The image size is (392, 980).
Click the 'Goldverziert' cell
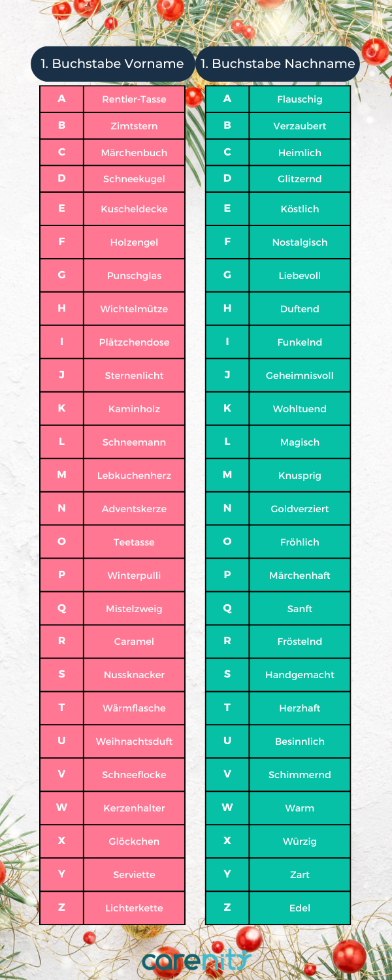299,509
